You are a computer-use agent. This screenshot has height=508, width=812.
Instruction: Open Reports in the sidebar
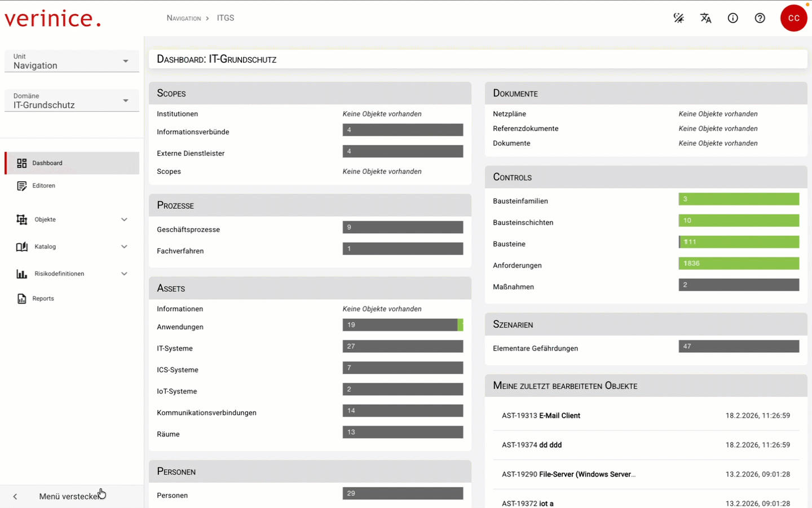[72, 299]
